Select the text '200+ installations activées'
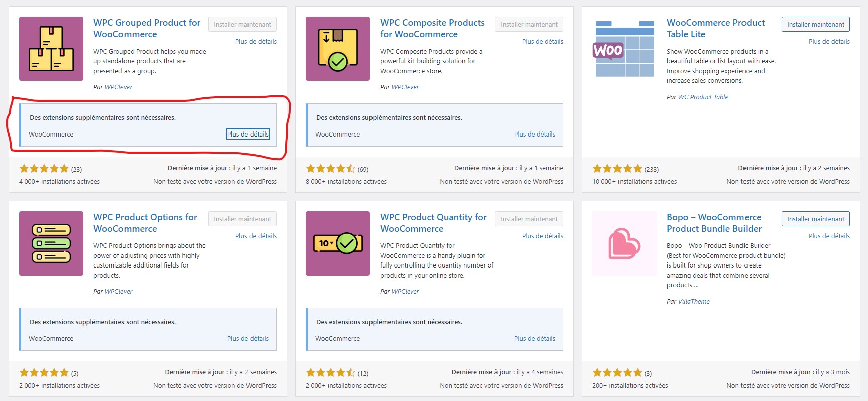The height and width of the screenshot is (401, 868). pos(630,385)
